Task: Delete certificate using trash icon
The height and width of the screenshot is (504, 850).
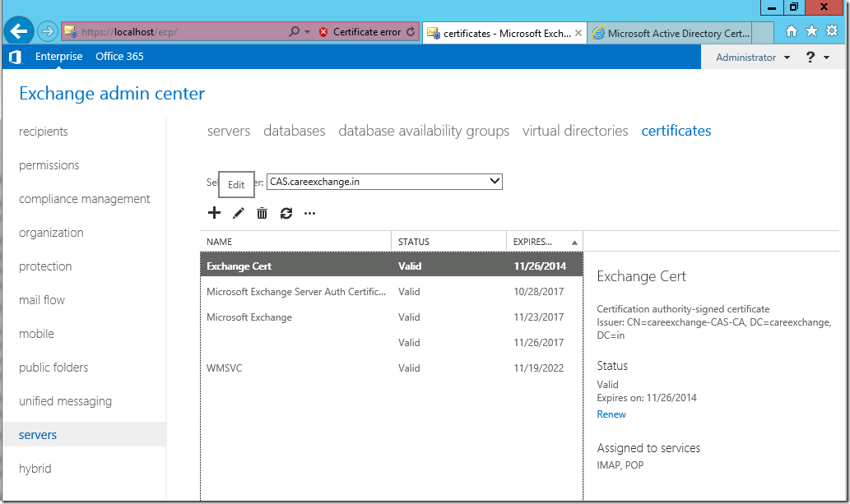Action: coord(262,213)
